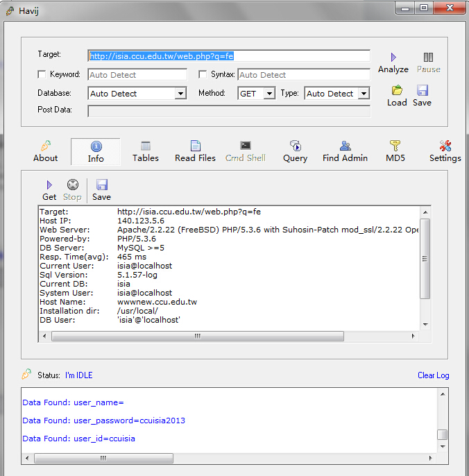Open the Find Admin tab
This screenshot has width=469, height=476.
tap(345, 151)
